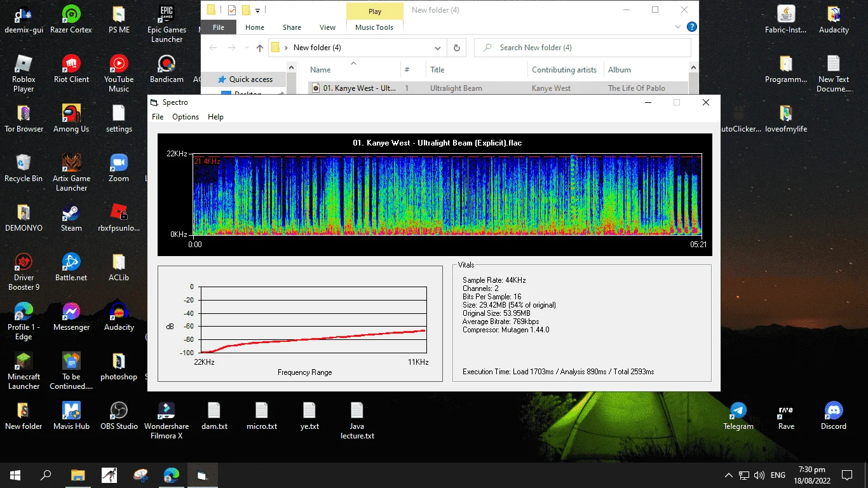This screenshot has width=868, height=488.
Task: Open the recent locations dropdown arrow
Action: point(246,48)
